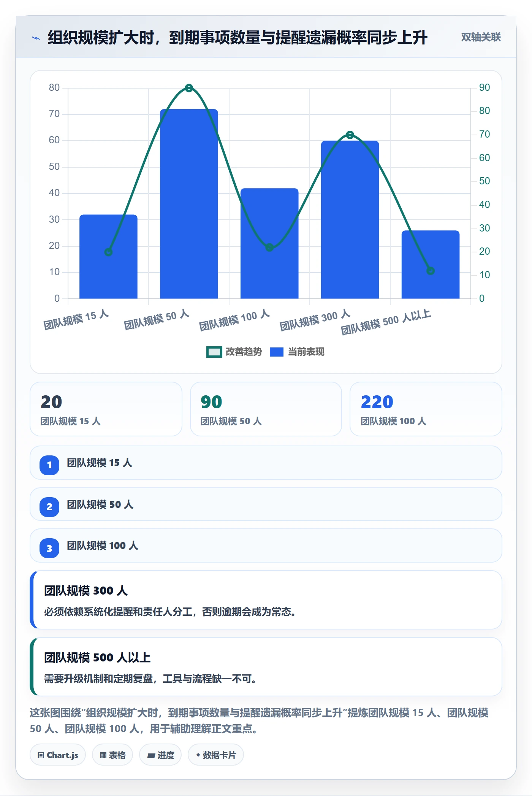Click the 数据卡片 tag
Screen dimensions: 532x796
point(216,755)
